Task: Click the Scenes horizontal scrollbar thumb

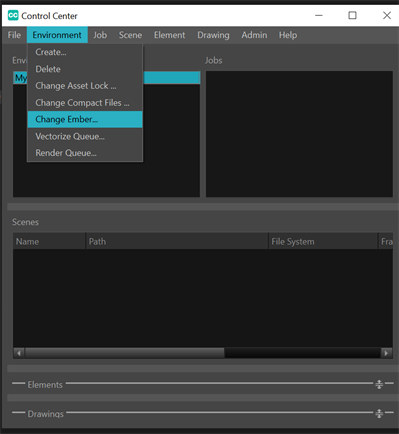Action: click(x=125, y=353)
